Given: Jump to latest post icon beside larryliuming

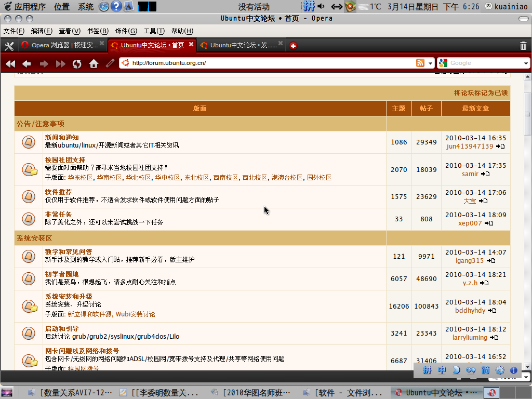Looking at the screenshot, I should [x=495, y=337].
